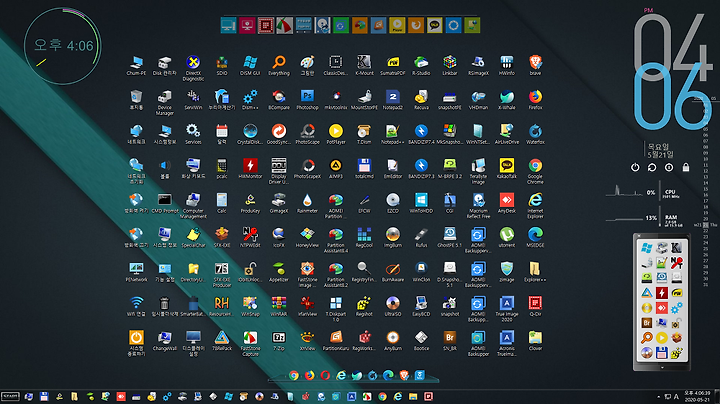The height and width of the screenshot is (404, 720).
Task: Click the Firefox icon in the bottom dock
Action: (309, 376)
